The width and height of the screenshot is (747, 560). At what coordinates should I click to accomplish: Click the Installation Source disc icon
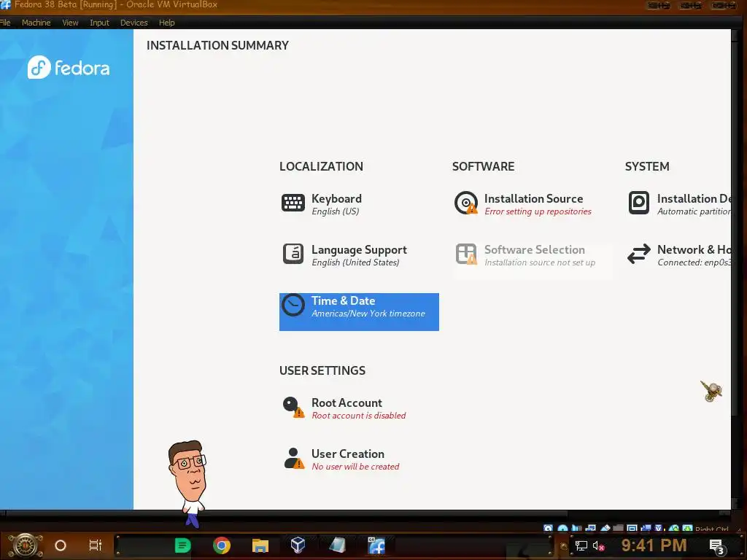click(466, 203)
